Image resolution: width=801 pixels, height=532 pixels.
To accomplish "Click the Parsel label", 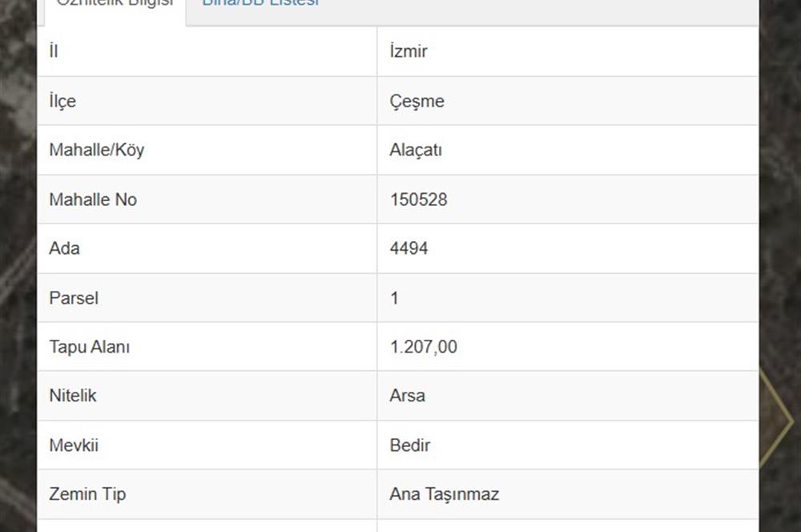I will click(x=74, y=298).
